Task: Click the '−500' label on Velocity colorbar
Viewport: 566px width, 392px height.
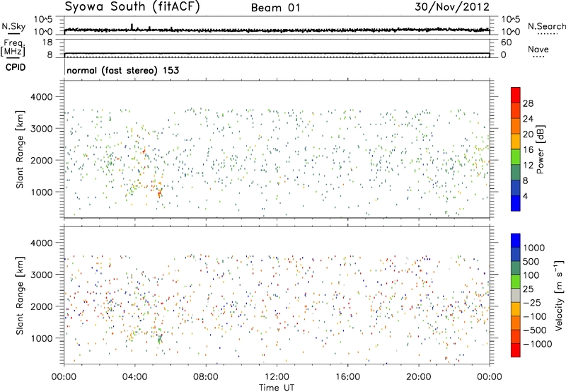Action: [535, 330]
